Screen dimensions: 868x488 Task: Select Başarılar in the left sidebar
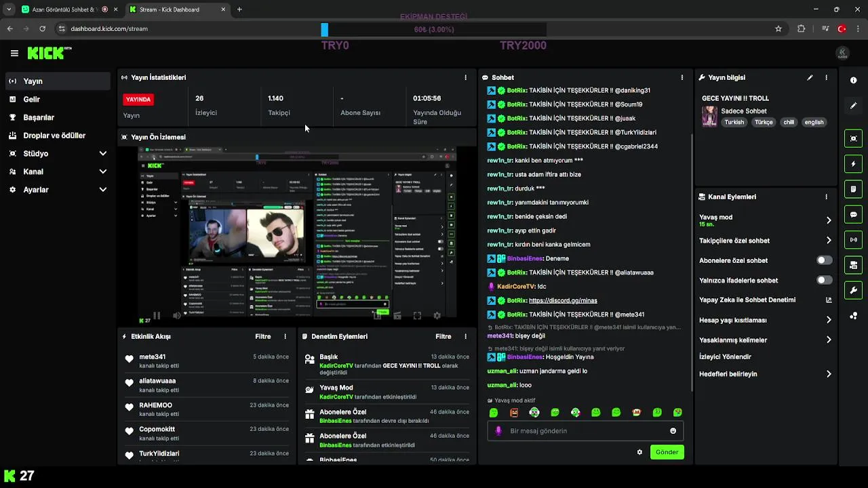tap(58, 117)
